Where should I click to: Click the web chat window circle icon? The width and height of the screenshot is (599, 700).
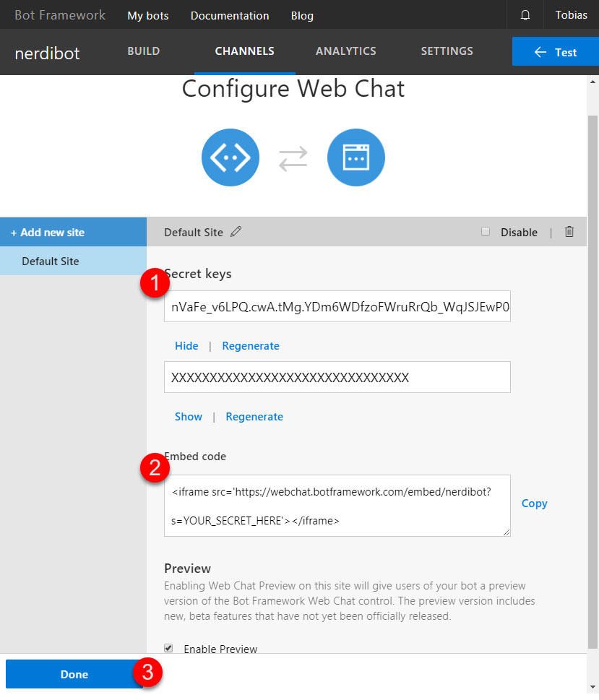(356, 157)
